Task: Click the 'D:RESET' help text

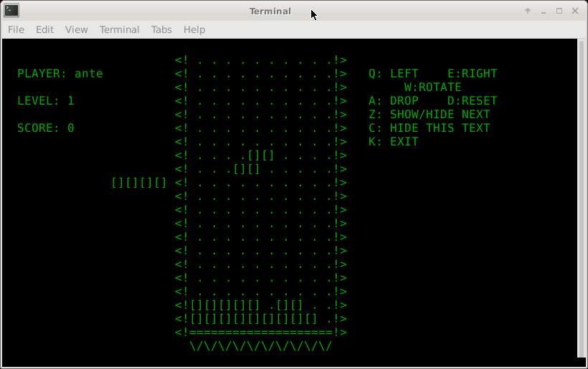Action: pyautogui.click(x=473, y=101)
